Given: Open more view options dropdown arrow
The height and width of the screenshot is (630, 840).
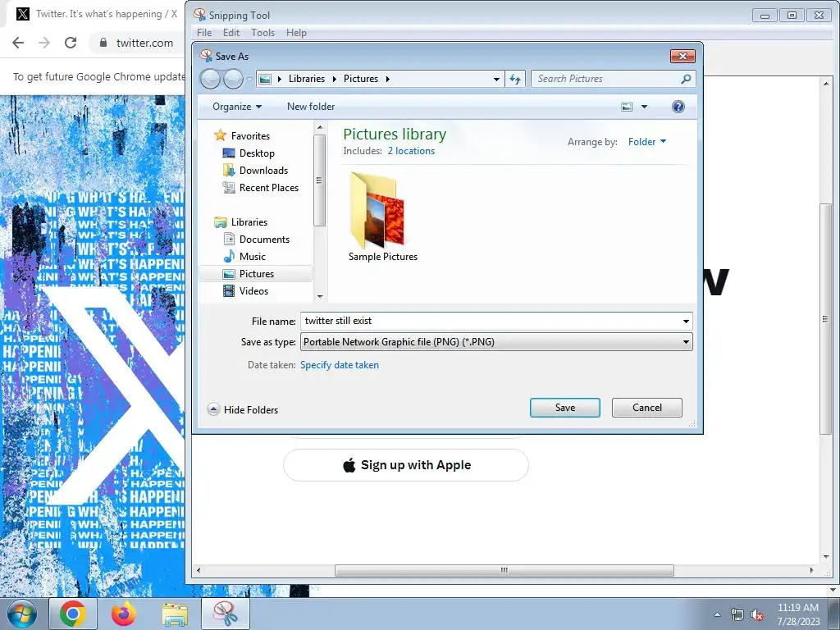Looking at the screenshot, I should pyautogui.click(x=644, y=107).
